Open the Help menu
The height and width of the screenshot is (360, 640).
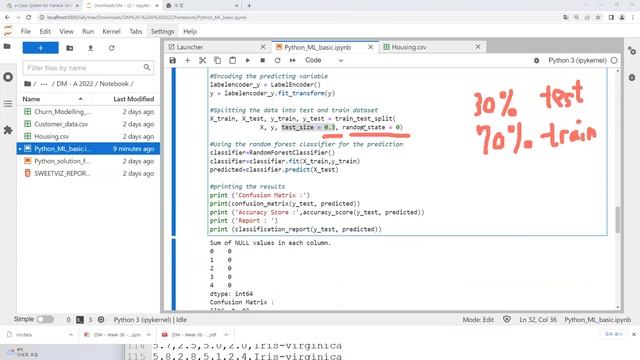tap(190, 31)
